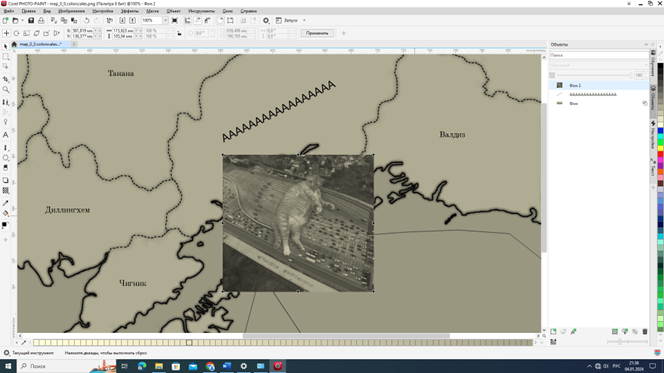Click the Print icon
Viewport: 664px width, 373px height.
41,20
